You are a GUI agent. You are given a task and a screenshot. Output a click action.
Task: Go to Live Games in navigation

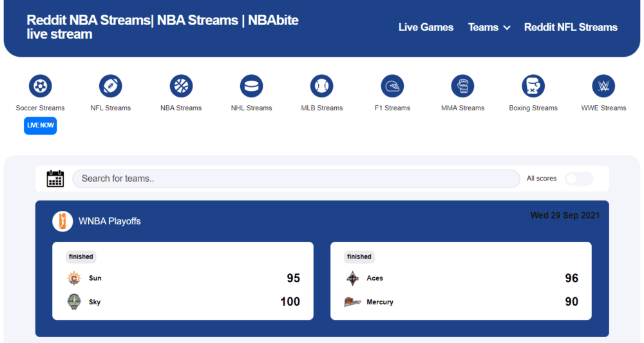[426, 27]
